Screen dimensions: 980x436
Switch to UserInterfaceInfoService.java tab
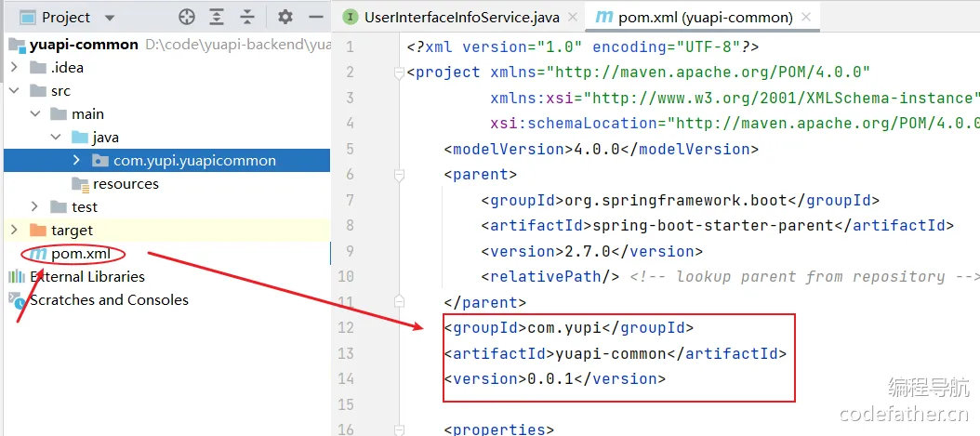pyautogui.click(x=462, y=18)
